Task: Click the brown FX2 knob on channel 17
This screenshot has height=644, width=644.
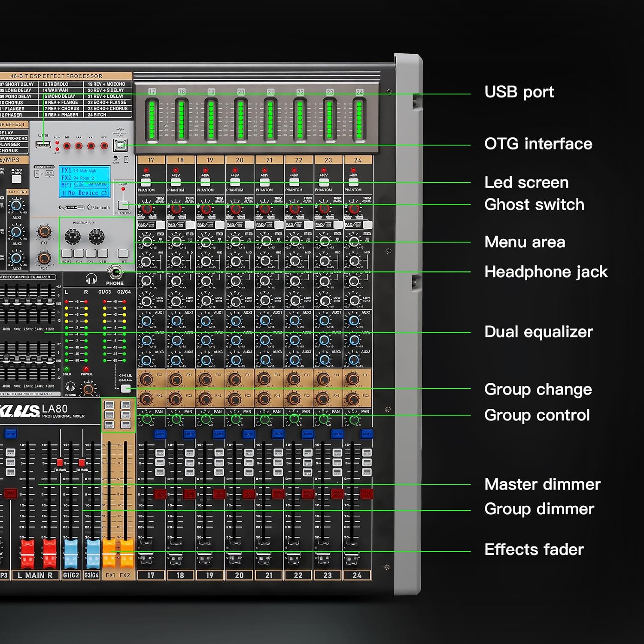Action: tap(146, 399)
